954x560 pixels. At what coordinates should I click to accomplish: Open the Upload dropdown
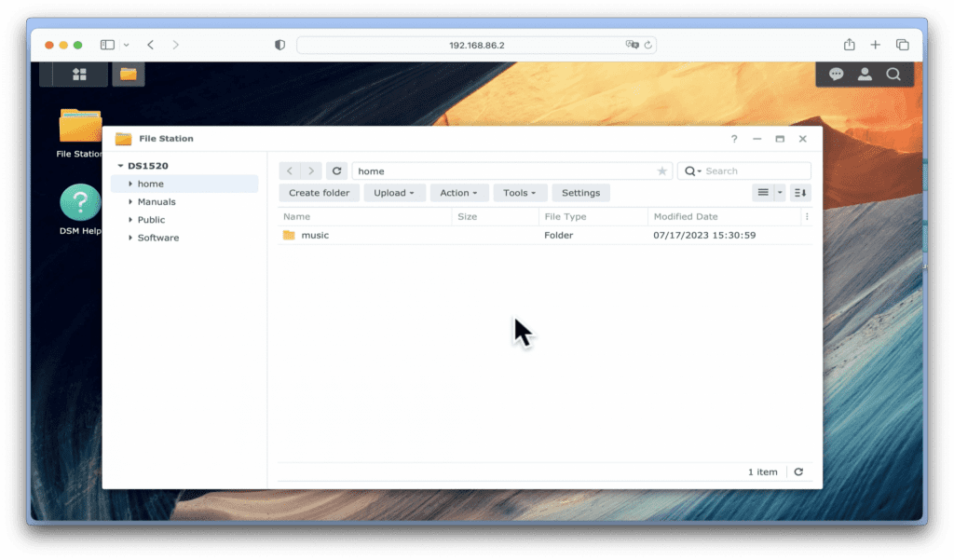tap(394, 193)
